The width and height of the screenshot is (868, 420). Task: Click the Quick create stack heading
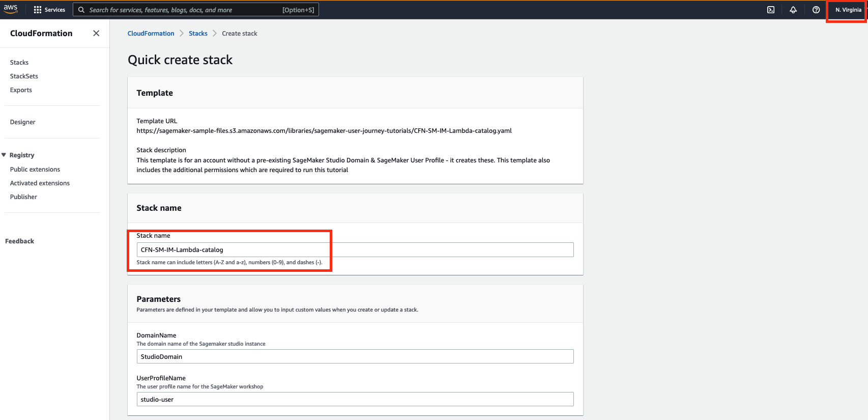coord(180,60)
